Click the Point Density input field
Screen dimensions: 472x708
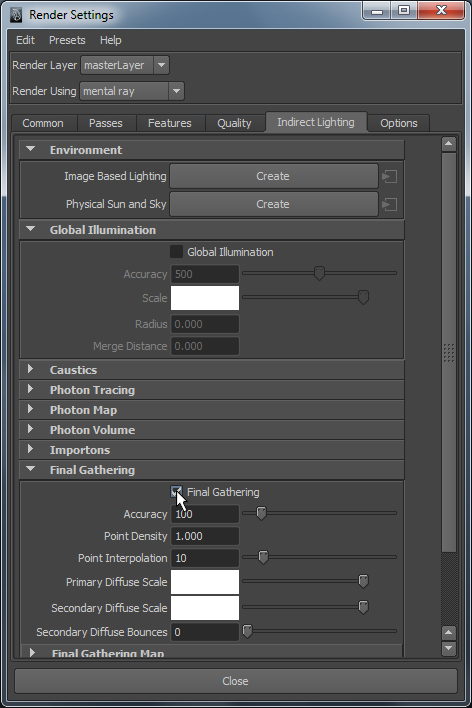coord(205,536)
